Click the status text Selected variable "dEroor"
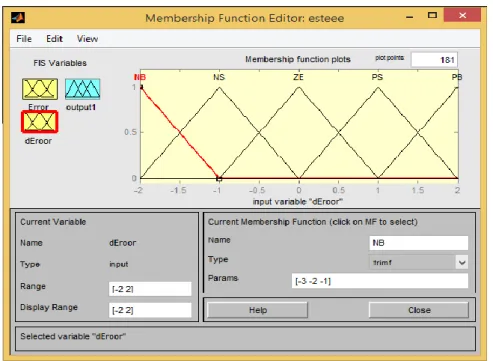 tap(73, 336)
